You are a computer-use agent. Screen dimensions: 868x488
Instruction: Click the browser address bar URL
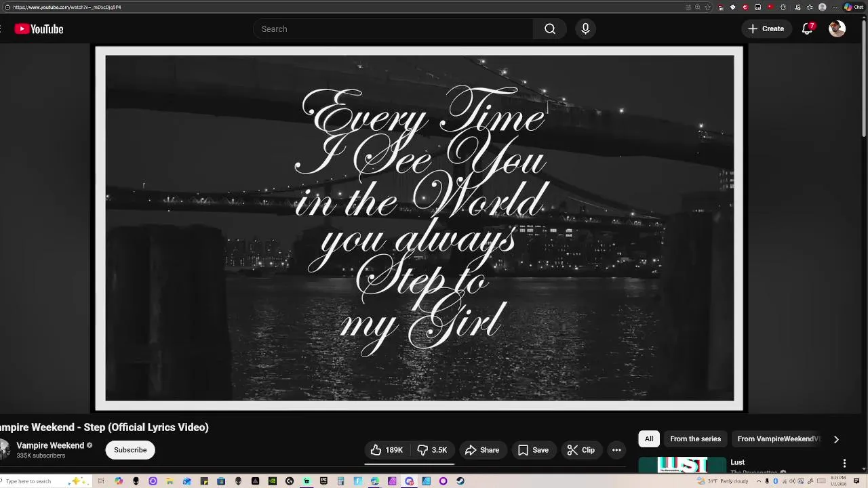[67, 7]
